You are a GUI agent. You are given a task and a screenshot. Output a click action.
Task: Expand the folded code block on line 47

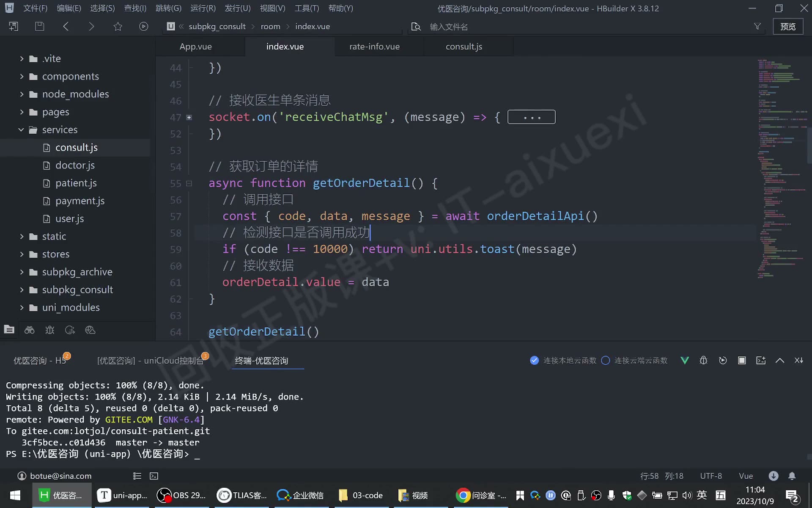pos(189,117)
